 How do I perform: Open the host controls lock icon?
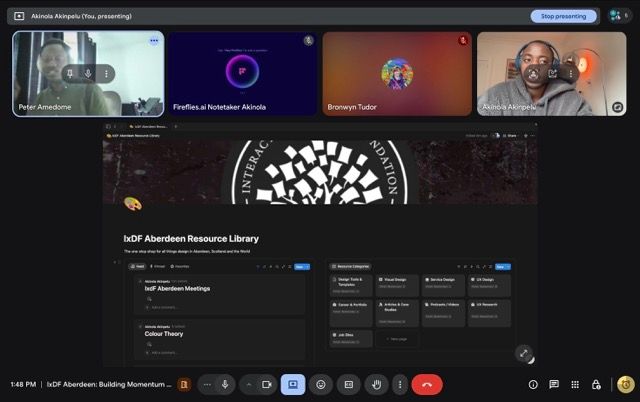coord(596,384)
